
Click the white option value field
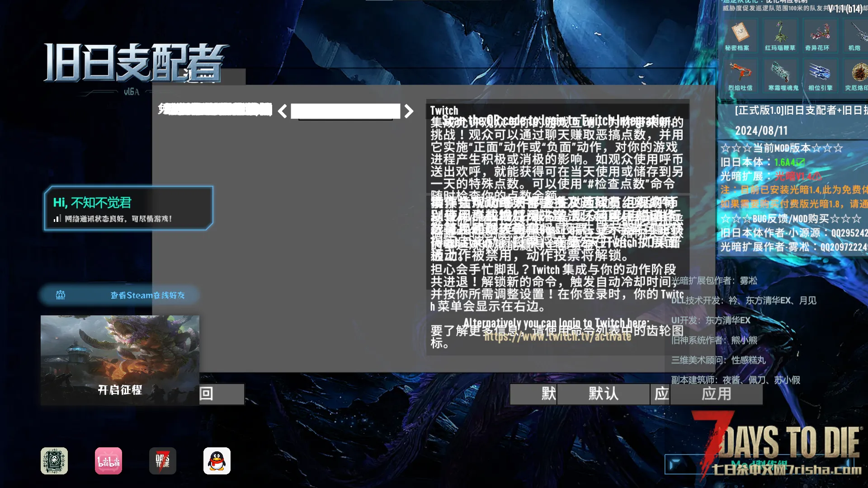(x=345, y=111)
